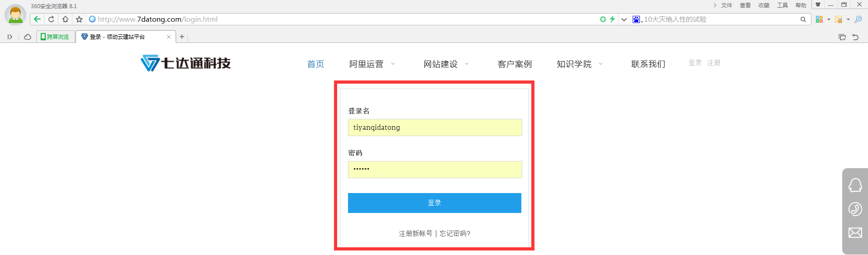Click the green compatibility mode icon
868x255 pixels.
pos(603,19)
